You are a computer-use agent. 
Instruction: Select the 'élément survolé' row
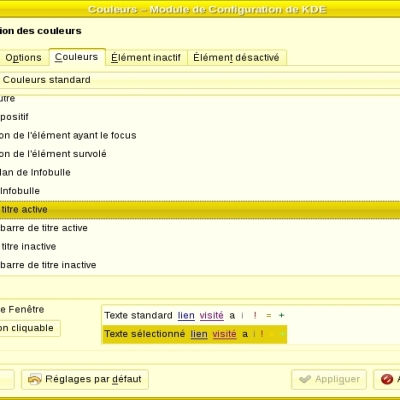[200, 154]
